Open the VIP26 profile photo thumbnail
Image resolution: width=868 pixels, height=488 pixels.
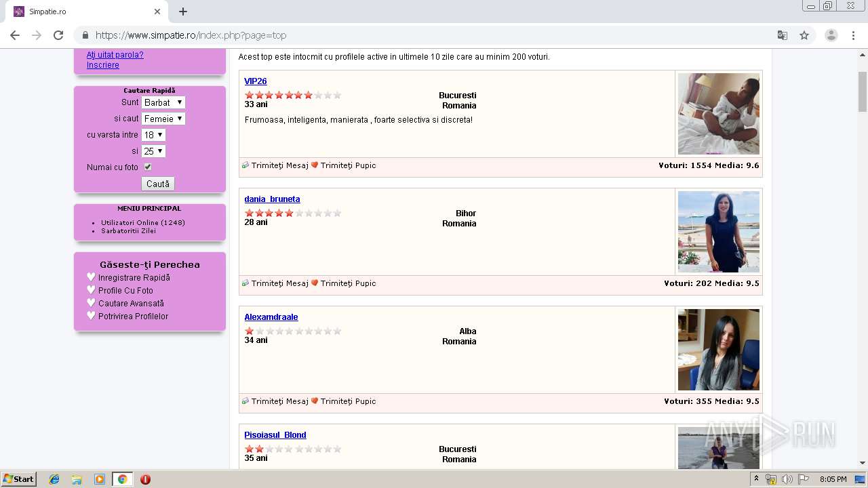[719, 114]
